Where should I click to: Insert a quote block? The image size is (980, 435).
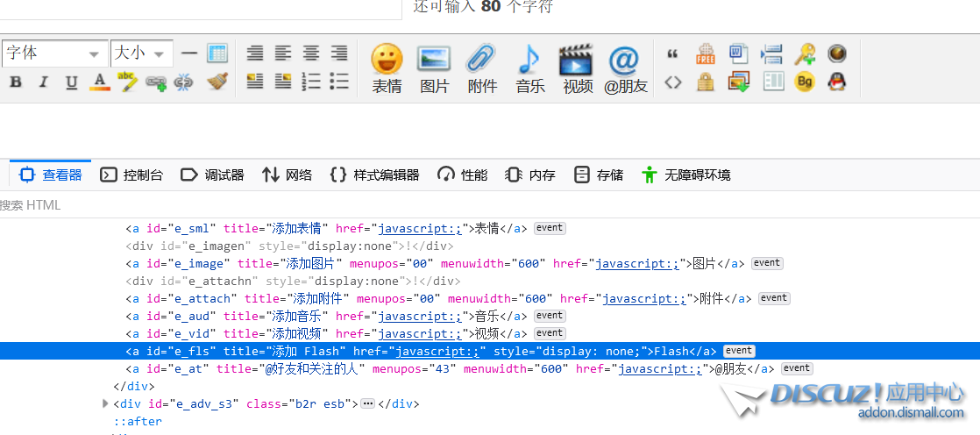pyautogui.click(x=672, y=54)
